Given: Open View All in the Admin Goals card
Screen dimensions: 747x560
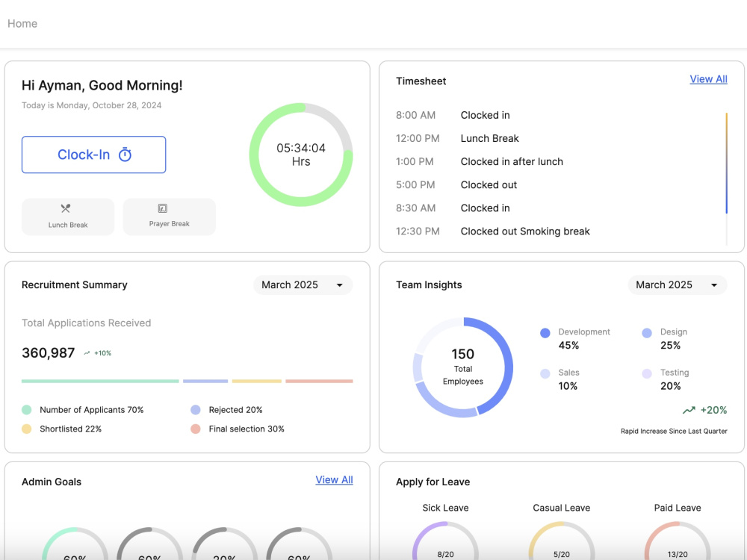Looking at the screenshot, I should (334, 480).
